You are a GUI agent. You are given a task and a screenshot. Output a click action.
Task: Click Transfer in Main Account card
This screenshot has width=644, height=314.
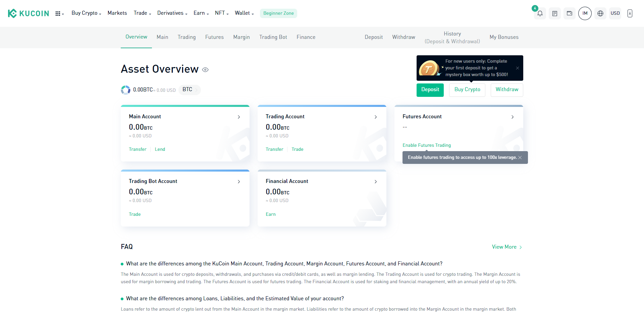pyautogui.click(x=138, y=149)
